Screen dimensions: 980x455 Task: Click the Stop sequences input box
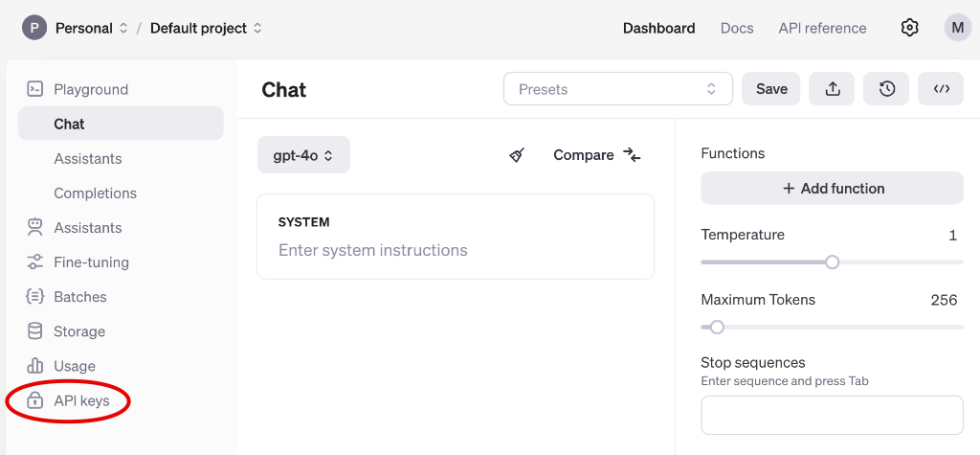point(832,415)
